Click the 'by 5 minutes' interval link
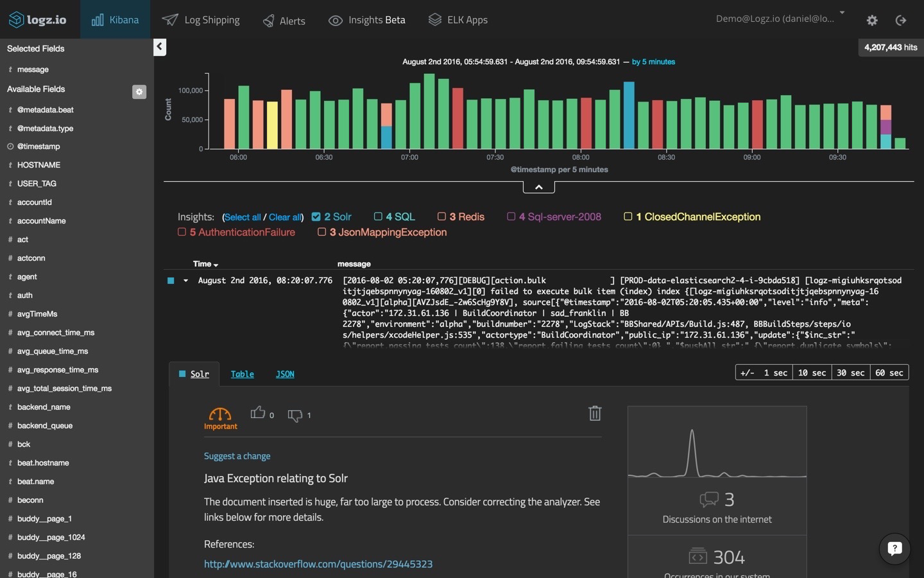 653,62
